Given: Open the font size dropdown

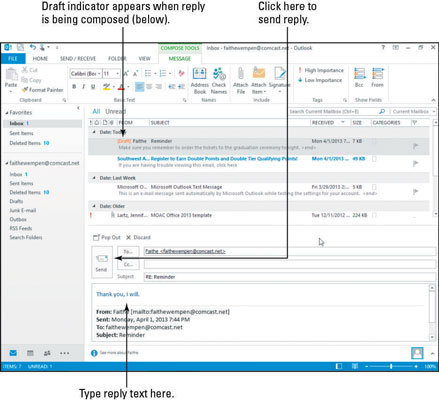Looking at the screenshot, I should point(117,74).
